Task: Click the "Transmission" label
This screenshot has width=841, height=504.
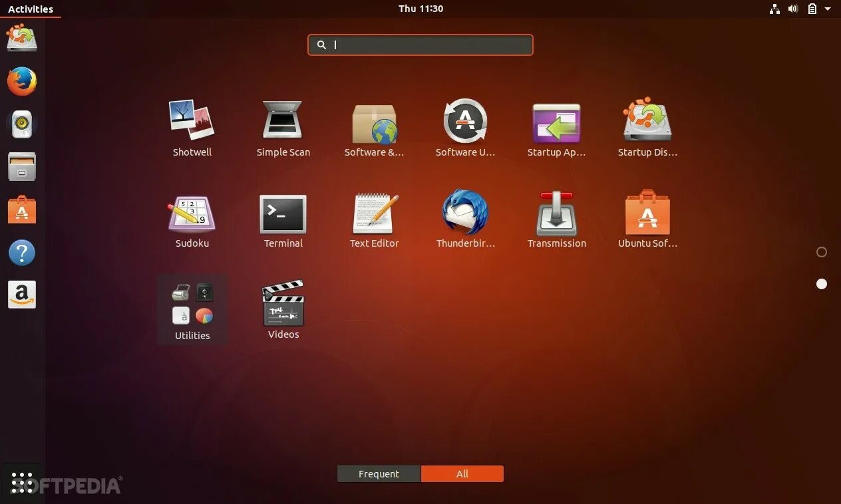Action: tap(556, 243)
